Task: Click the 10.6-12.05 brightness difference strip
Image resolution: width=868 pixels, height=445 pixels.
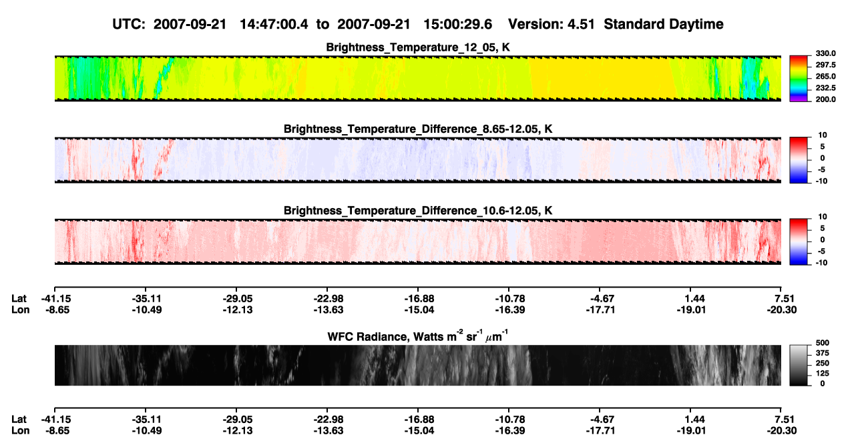Action: [x=418, y=242]
